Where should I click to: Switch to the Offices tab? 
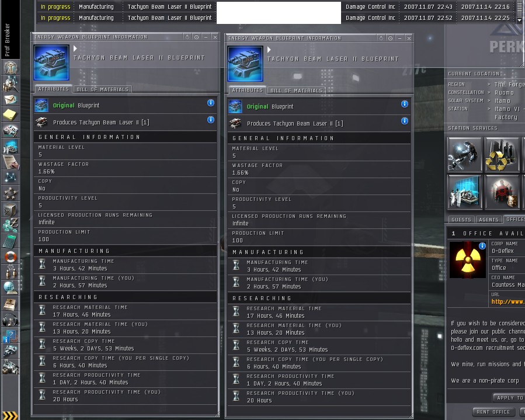(514, 219)
